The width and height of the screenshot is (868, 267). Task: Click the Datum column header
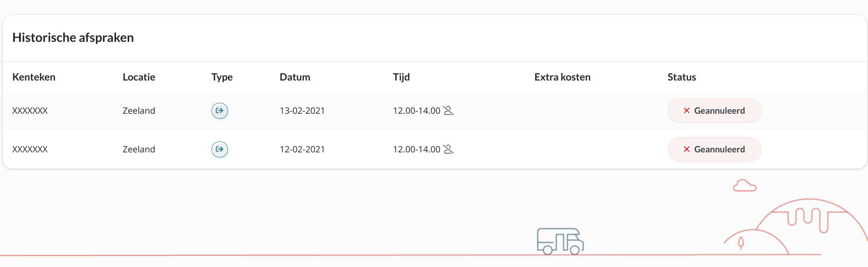tap(295, 77)
